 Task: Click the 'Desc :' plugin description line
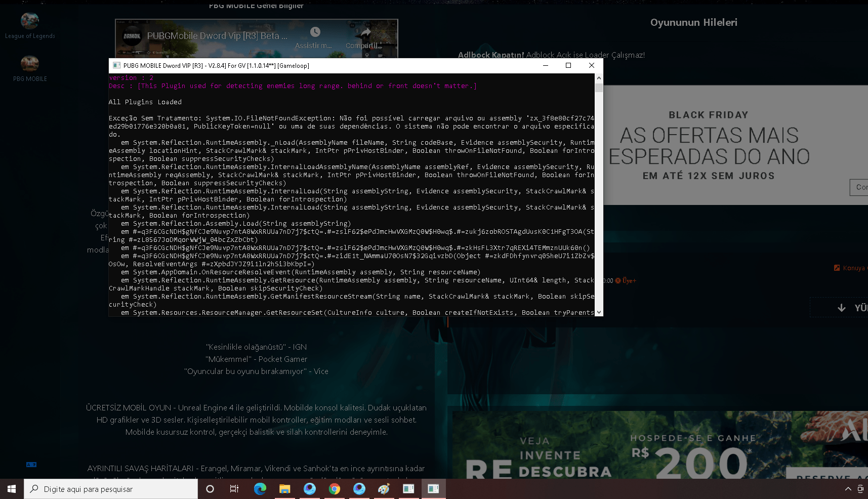[x=293, y=86]
